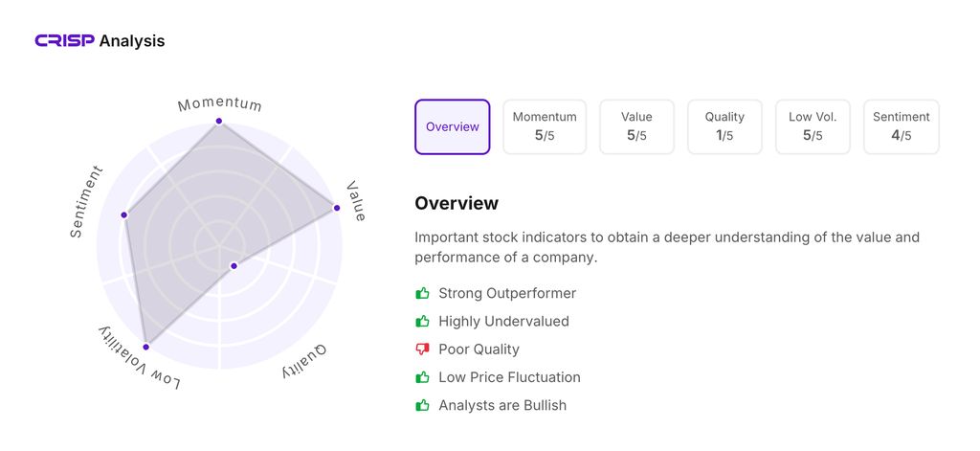Click the Momentum point on radar chart
This screenshot has width=980, height=451.
click(219, 122)
